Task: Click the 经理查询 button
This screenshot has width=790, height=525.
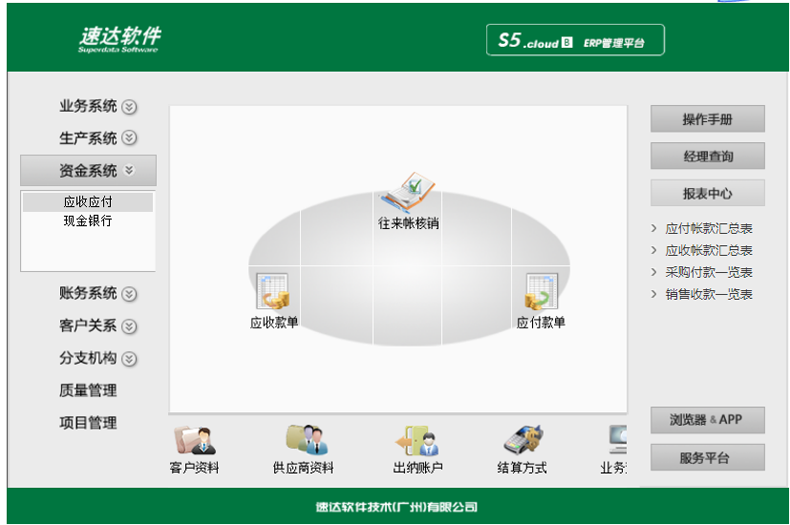Action: click(707, 156)
